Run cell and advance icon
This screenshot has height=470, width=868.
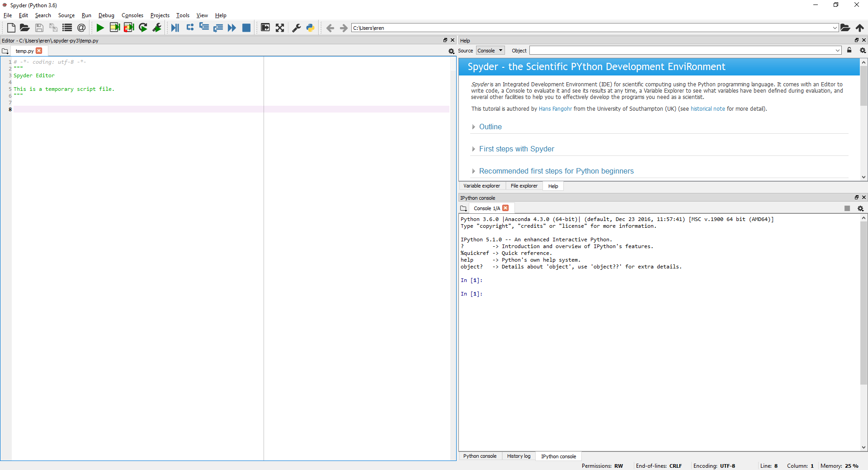point(129,28)
